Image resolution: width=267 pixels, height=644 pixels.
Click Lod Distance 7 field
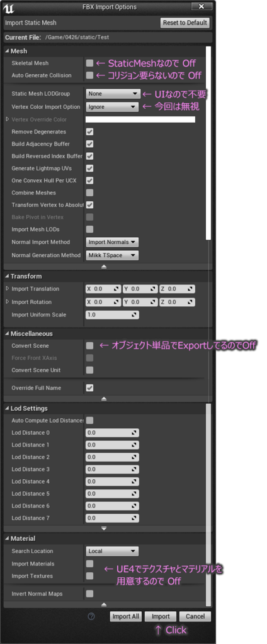[112, 518]
